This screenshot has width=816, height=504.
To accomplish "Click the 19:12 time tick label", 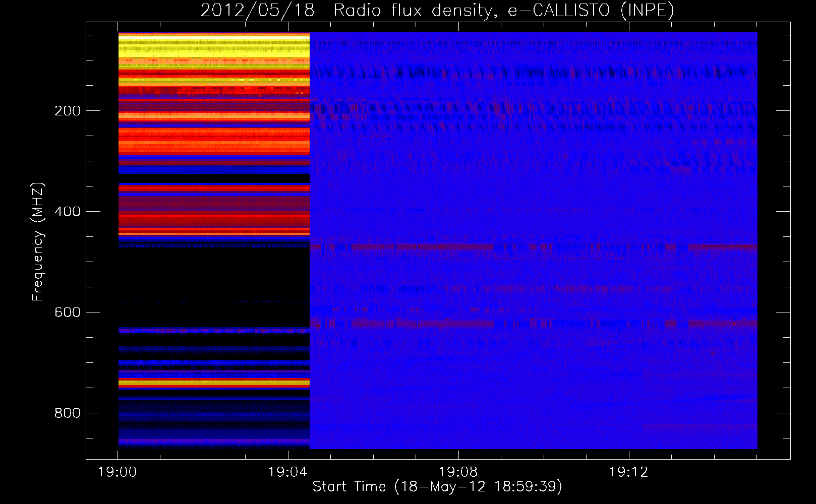I will 628,472.
